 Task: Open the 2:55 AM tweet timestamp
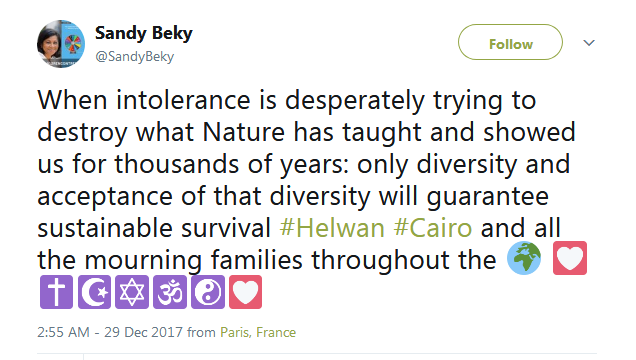point(63,332)
